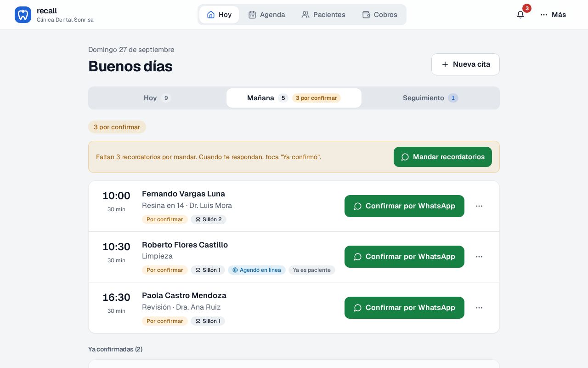Click the patient name Paola Castro Mendoza
Viewport: 588px width, 368px height.
tap(184, 295)
